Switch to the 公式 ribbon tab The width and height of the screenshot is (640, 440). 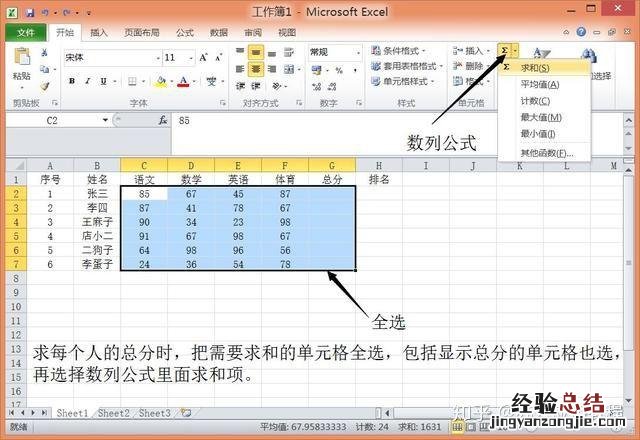click(185, 33)
